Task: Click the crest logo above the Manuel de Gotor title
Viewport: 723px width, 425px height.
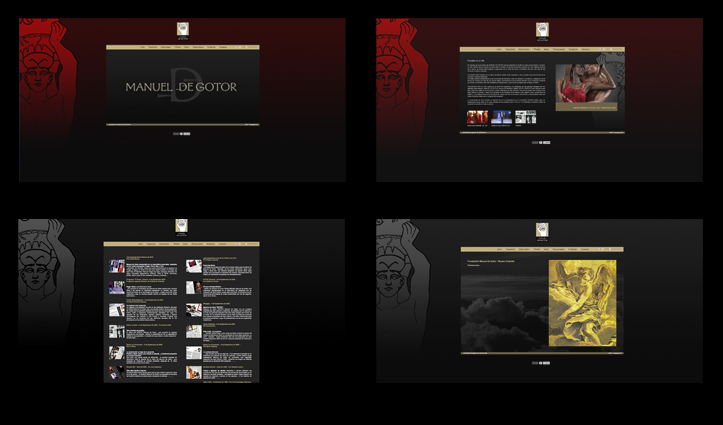Action: point(183,30)
